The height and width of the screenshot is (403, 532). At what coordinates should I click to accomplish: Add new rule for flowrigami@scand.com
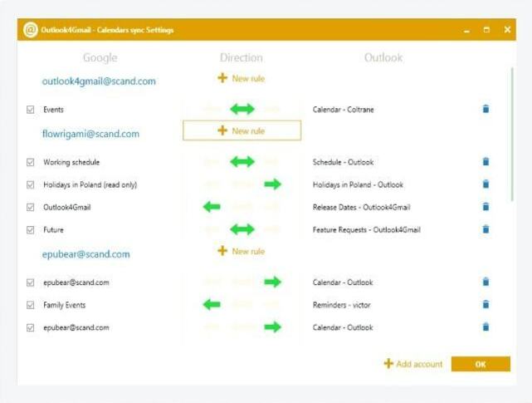click(242, 130)
